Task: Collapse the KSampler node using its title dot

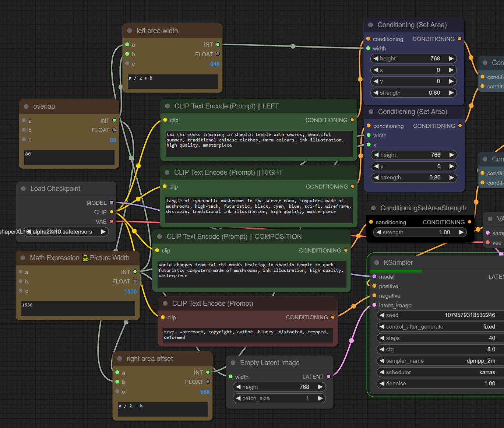Action: pyautogui.click(x=377, y=263)
